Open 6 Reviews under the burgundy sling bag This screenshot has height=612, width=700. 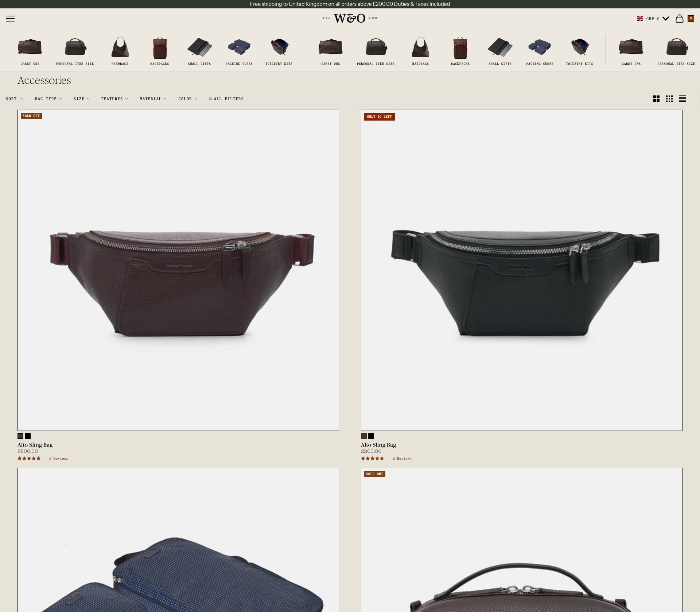pyautogui.click(x=59, y=459)
